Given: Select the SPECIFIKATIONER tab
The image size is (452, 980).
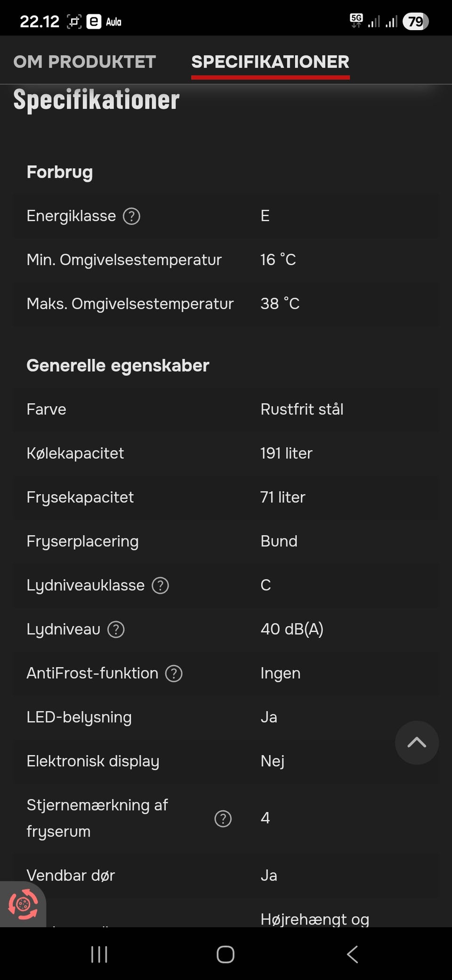Looking at the screenshot, I should (270, 62).
